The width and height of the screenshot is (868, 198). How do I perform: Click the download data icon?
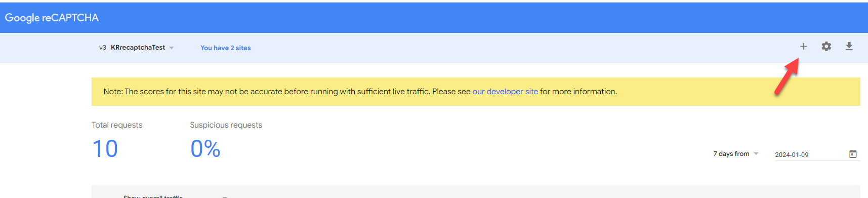849,47
